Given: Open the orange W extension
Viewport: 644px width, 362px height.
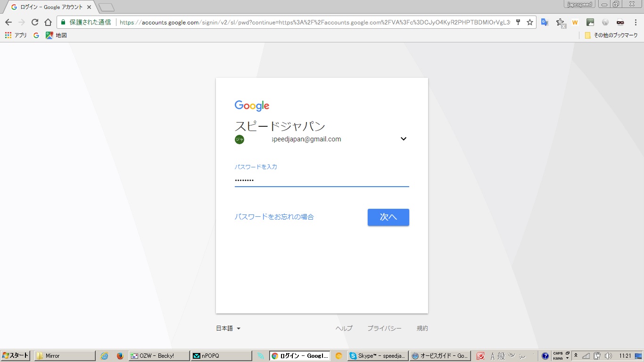Looking at the screenshot, I should click(575, 22).
